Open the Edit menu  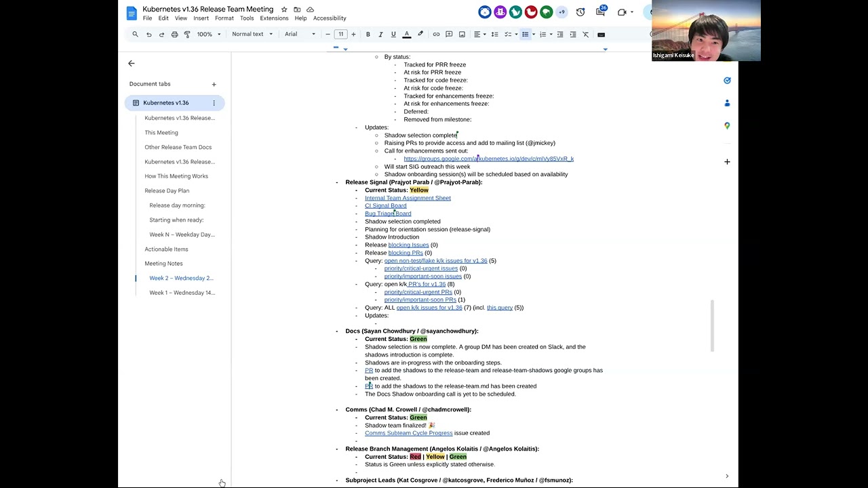click(163, 18)
